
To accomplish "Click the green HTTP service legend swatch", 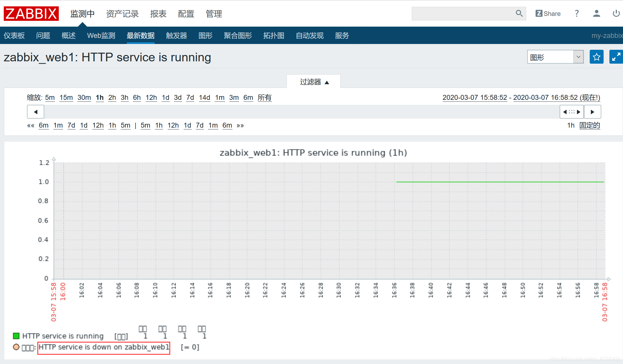I will [16, 336].
